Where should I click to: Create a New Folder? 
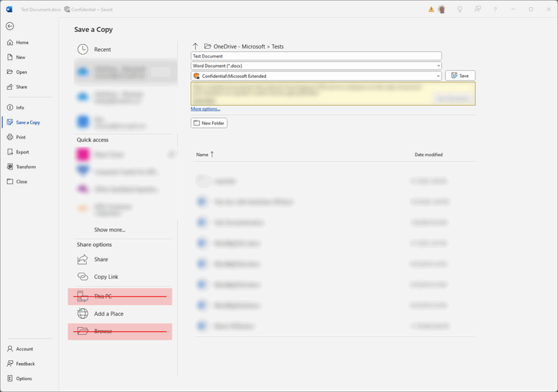209,123
